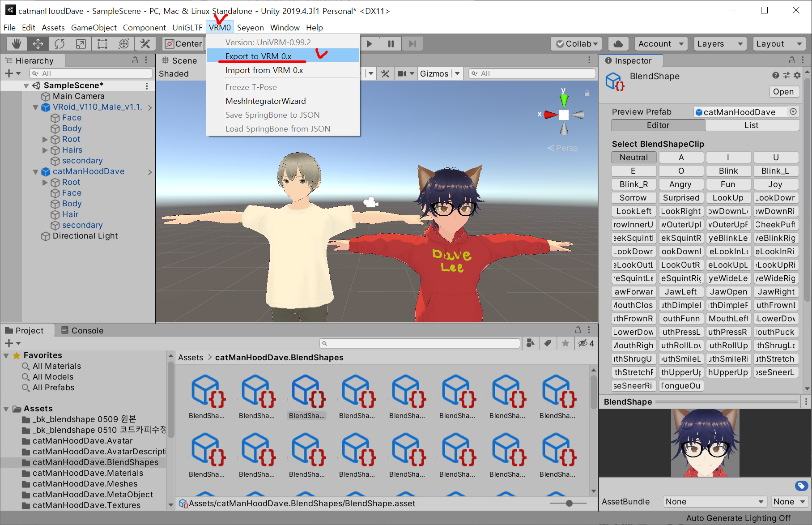
Task: Select the combined Transform tool
Action: [123, 43]
